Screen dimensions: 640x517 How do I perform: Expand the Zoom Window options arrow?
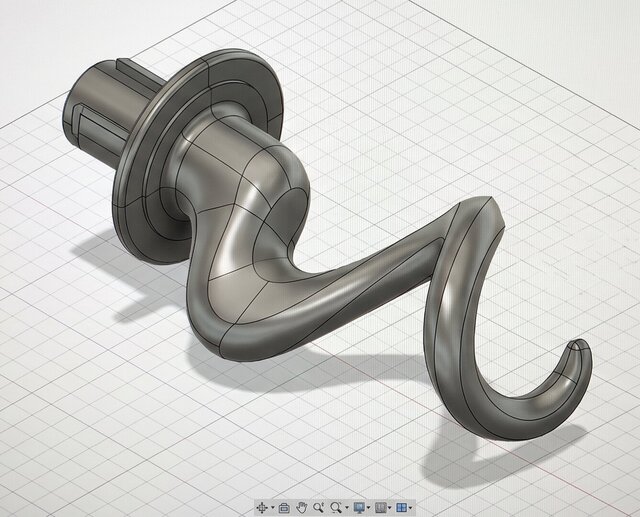coord(347,508)
